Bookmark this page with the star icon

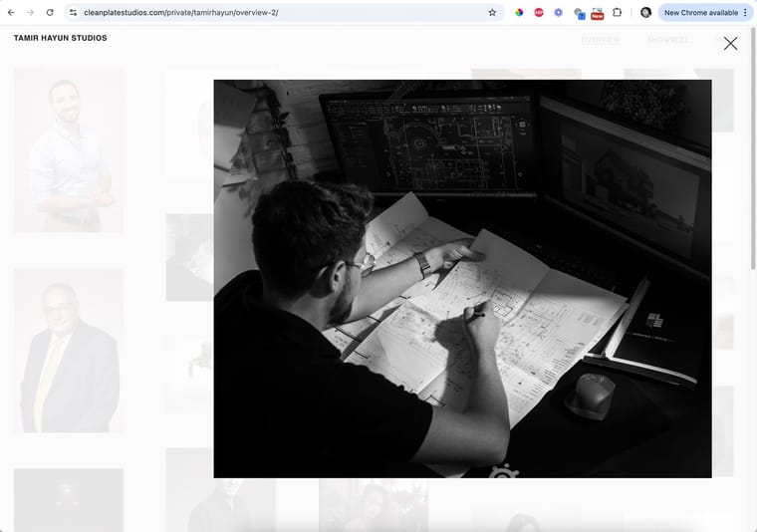[x=492, y=13]
